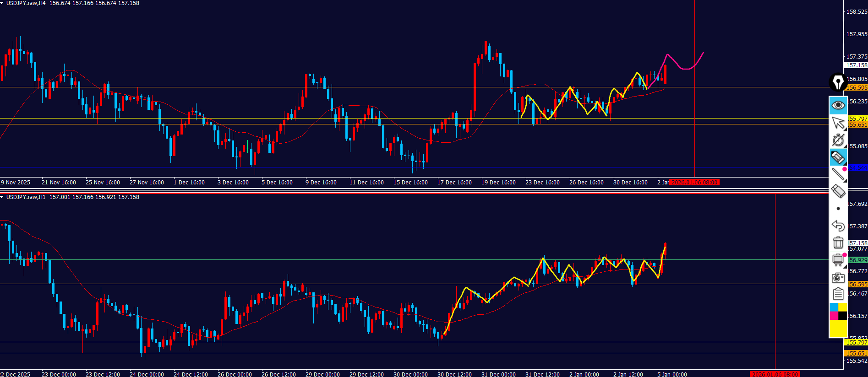Click the 156.595 orange price label on H4 chart

857,88
